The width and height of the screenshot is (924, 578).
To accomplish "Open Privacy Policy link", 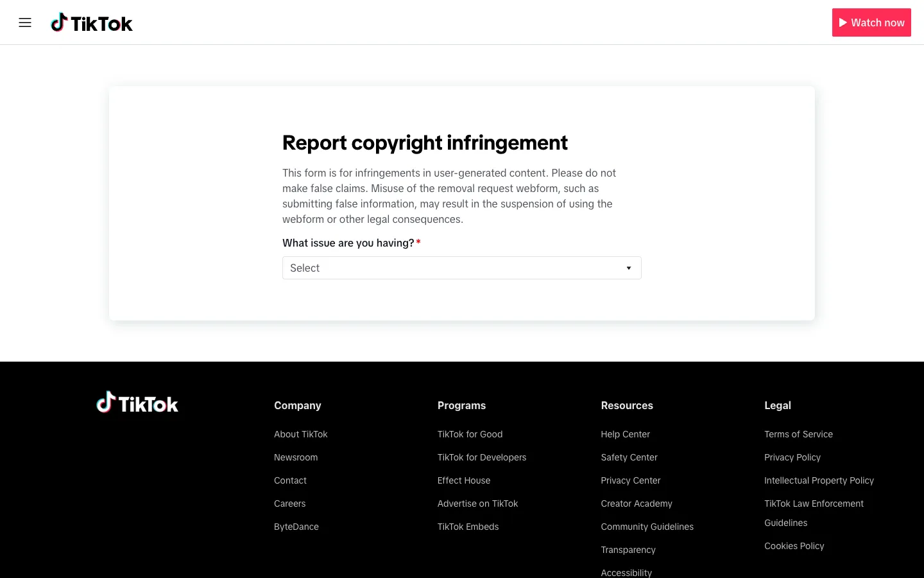I will 792,457.
